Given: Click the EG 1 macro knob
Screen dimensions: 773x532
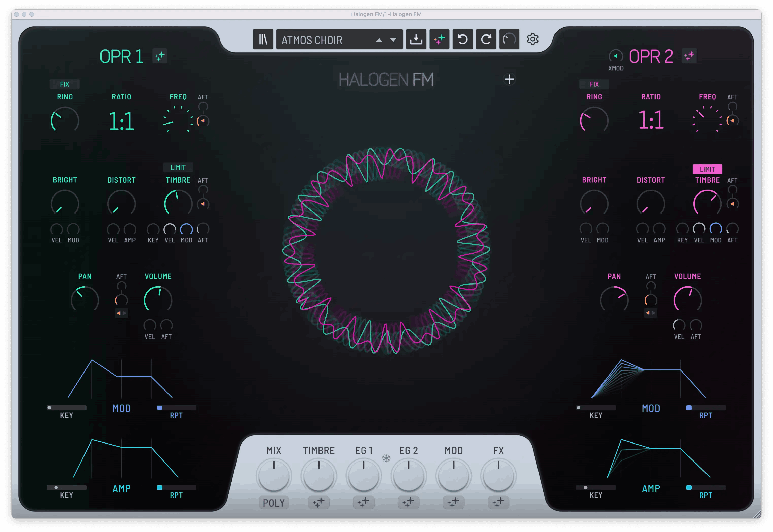Looking at the screenshot, I should [x=363, y=476].
